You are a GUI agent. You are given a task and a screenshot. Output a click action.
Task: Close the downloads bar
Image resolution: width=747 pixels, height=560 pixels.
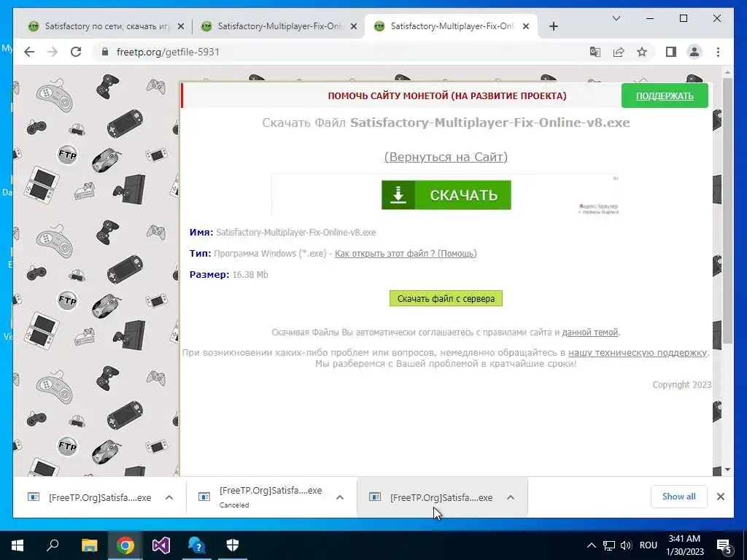(x=720, y=497)
